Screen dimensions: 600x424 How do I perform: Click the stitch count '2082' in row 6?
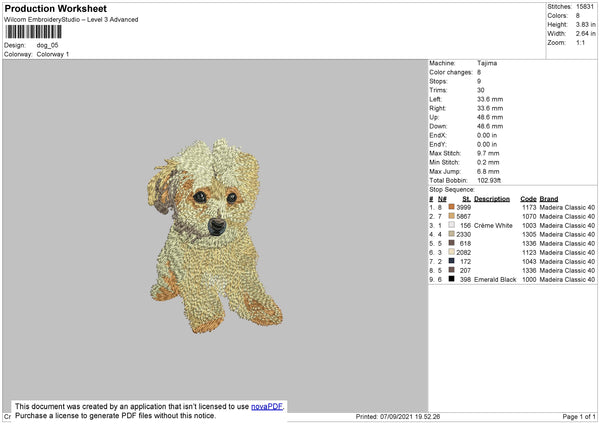coord(463,252)
